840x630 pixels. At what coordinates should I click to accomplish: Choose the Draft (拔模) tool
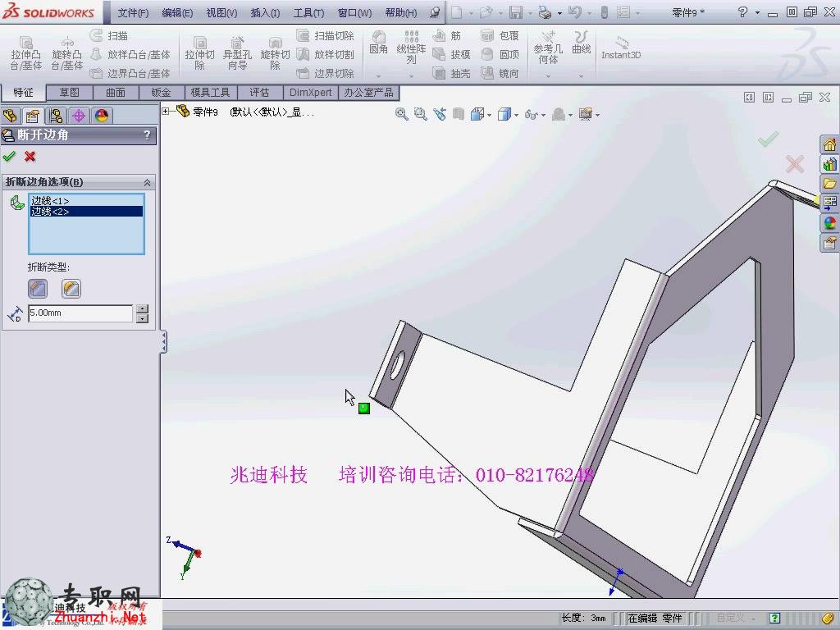pyautogui.click(x=452, y=55)
